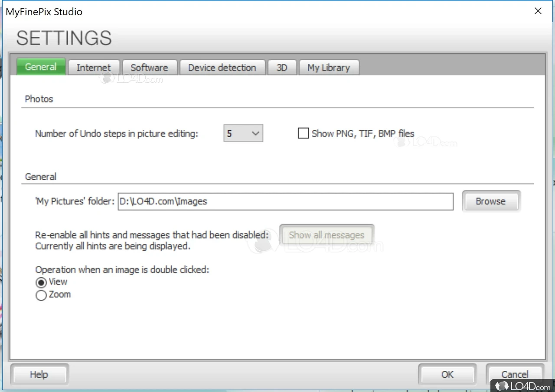Click Browse to choose pictures folder

point(491,201)
